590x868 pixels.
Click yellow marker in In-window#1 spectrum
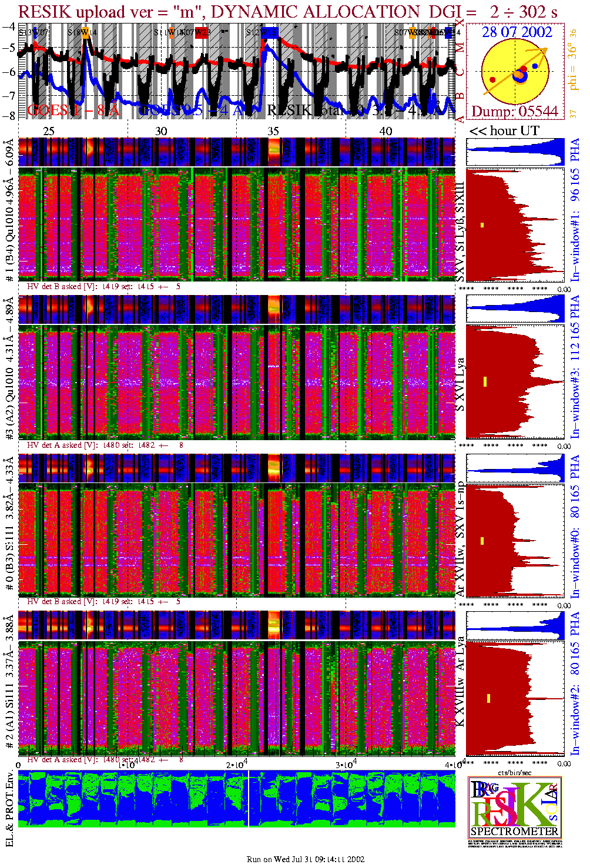(x=482, y=224)
